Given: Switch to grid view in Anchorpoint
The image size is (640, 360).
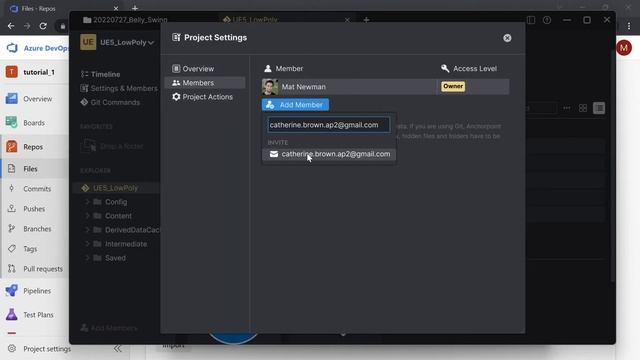Looking at the screenshot, I should [x=583, y=108].
